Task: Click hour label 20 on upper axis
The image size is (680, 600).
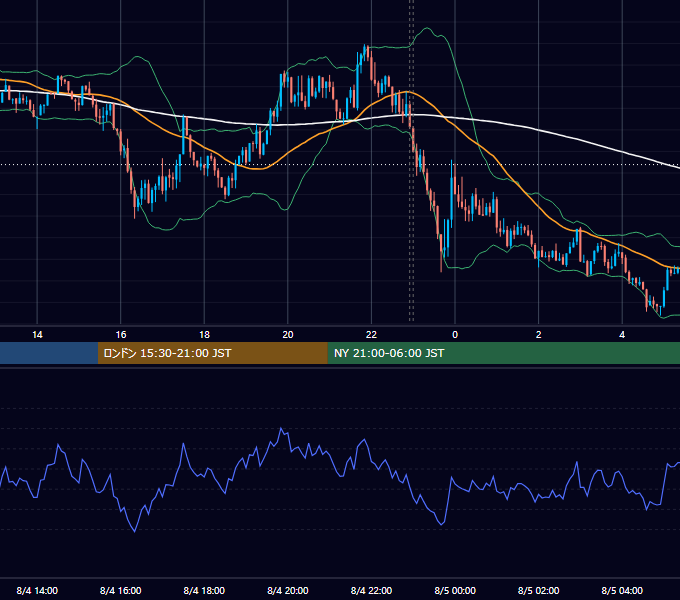Action: [288, 335]
